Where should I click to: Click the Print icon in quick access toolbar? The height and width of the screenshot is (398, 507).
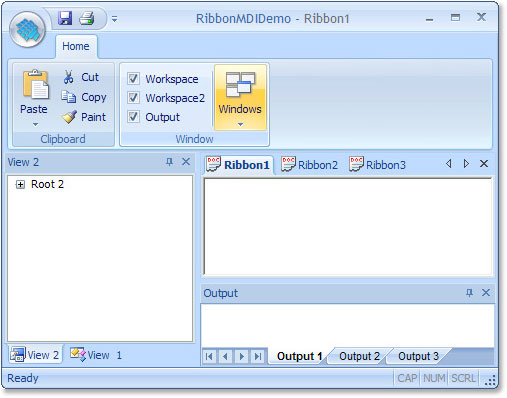pyautogui.click(x=87, y=18)
